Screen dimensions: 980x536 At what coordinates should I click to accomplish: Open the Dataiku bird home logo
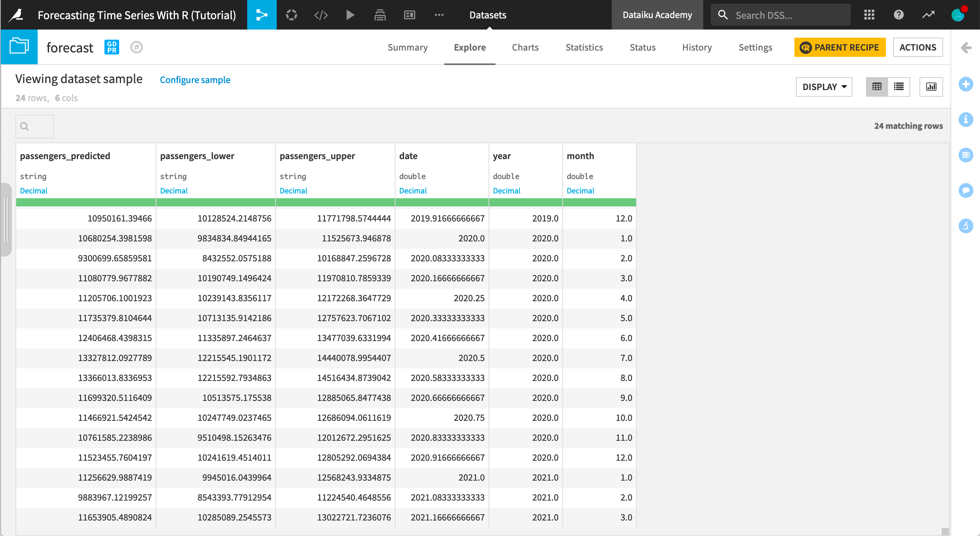(16, 15)
